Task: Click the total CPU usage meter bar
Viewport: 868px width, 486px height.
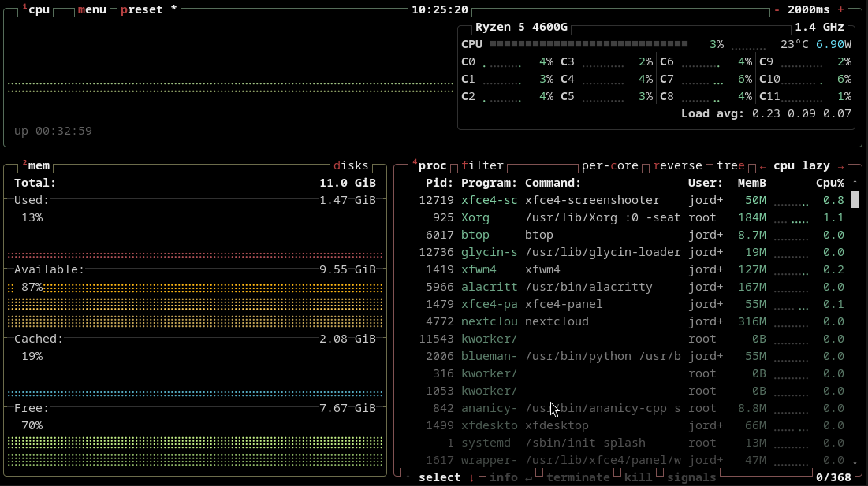Action: tap(589, 44)
